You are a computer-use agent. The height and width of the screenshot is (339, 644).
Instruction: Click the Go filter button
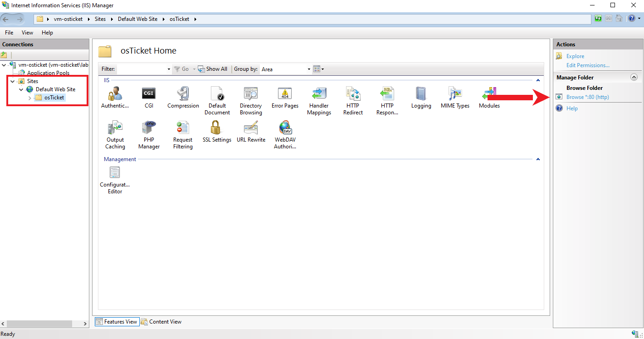(x=181, y=69)
